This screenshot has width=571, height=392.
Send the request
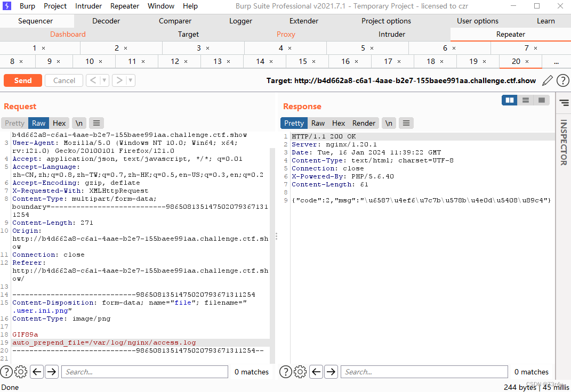coord(23,80)
